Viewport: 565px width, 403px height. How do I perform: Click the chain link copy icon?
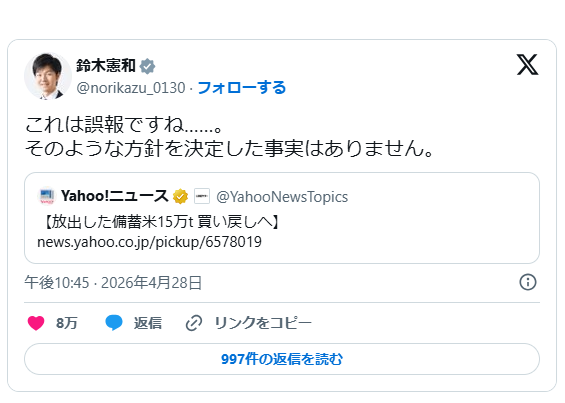point(194,323)
